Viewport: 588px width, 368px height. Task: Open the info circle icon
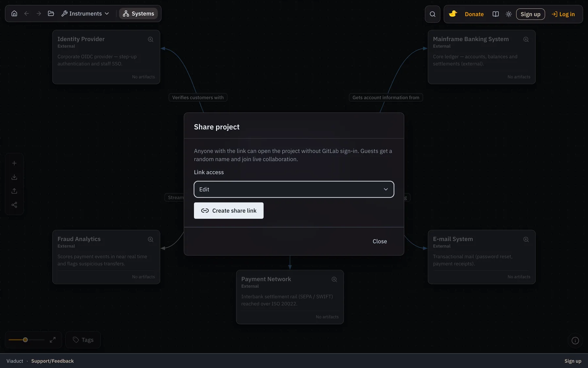(x=575, y=341)
